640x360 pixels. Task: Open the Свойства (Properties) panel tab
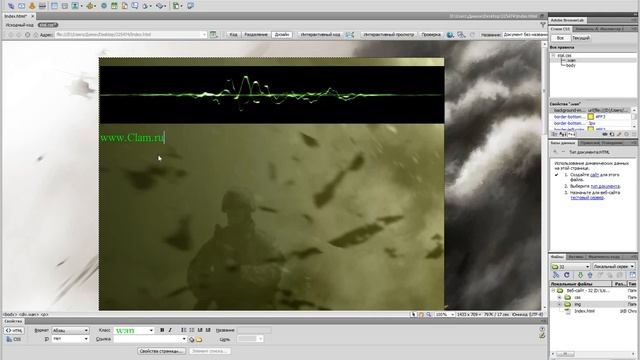pyautogui.click(x=13, y=321)
